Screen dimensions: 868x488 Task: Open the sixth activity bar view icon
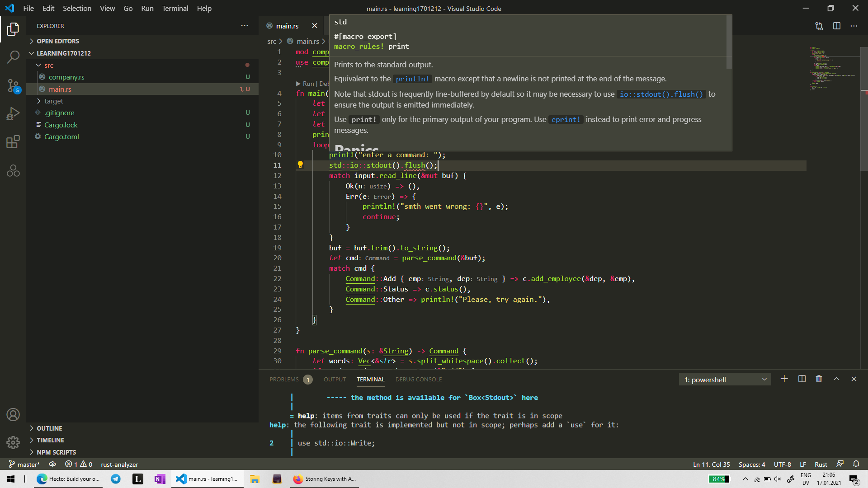tap(13, 170)
